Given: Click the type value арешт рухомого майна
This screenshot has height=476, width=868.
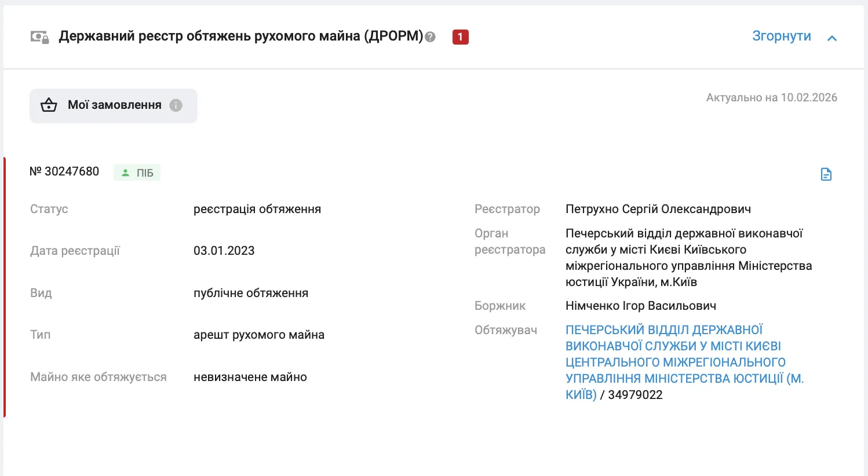Looking at the screenshot, I should (258, 335).
